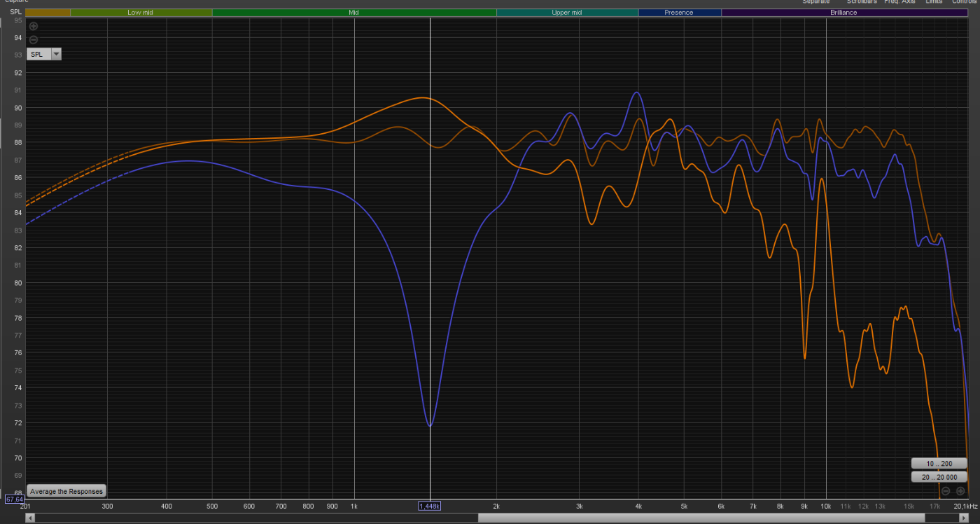The width and height of the screenshot is (980, 524).
Task: Click the Presence frequency band label
Action: pos(679,13)
